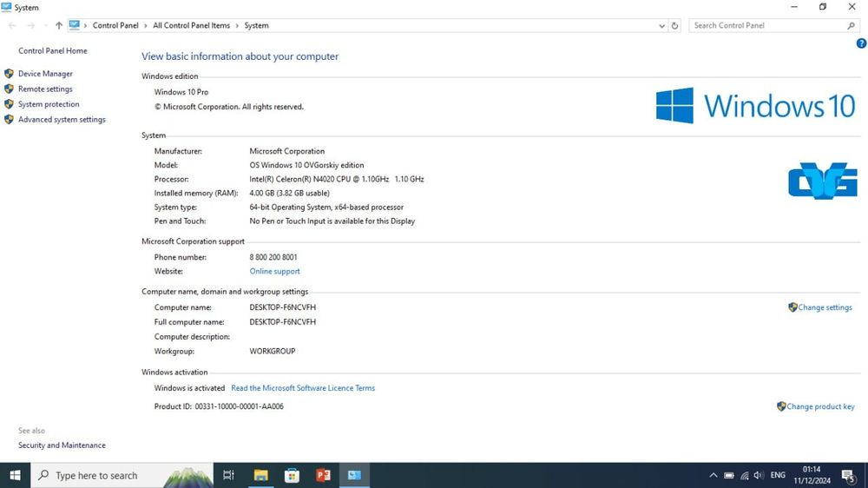Open Advanced system settings
Screen dimensions: 868x488
point(62,120)
